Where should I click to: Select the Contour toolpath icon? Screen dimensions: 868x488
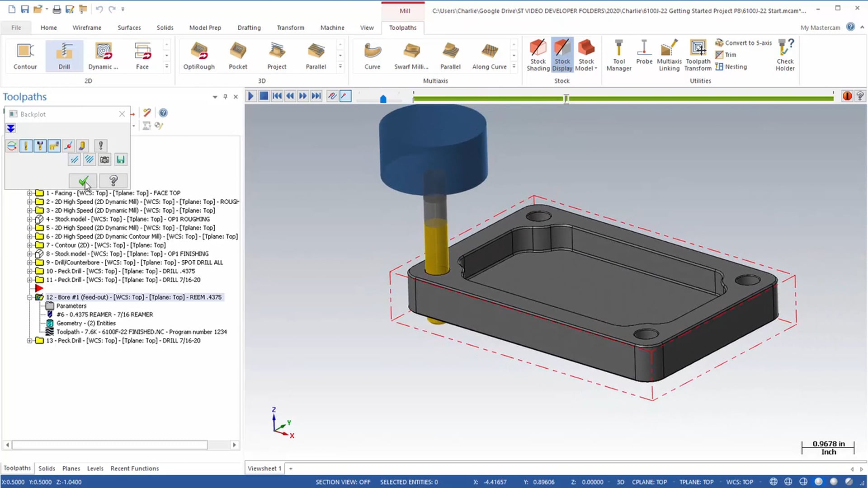tap(25, 54)
